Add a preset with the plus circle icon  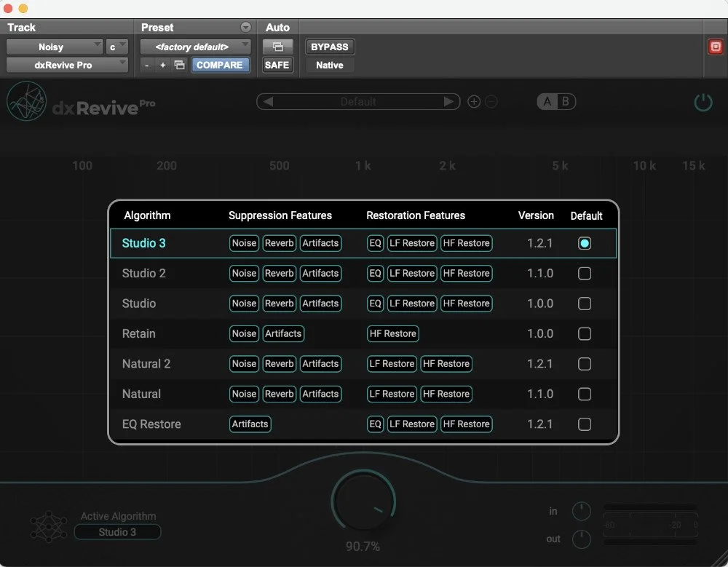pos(474,102)
